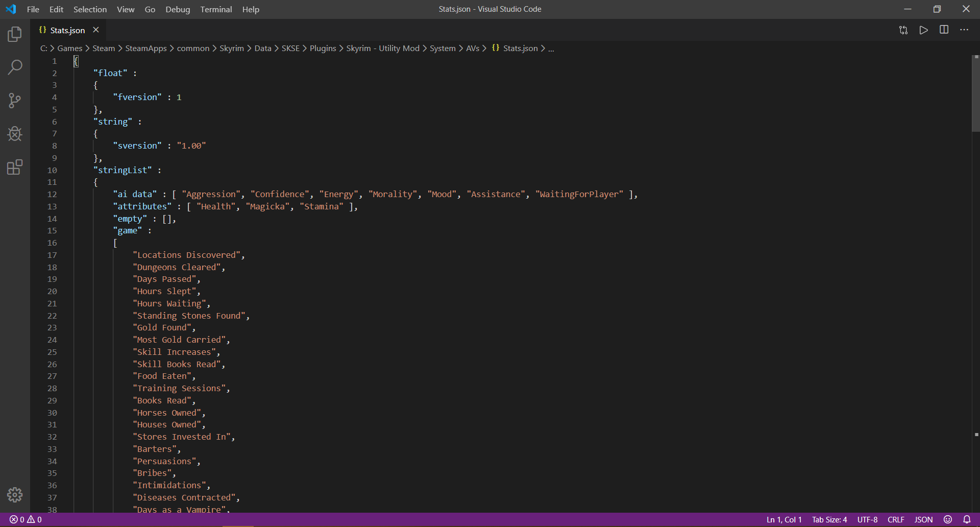The width and height of the screenshot is (980, 527).
Task: Click the SKSE breadcrumb segment
Action: [290, 48]
